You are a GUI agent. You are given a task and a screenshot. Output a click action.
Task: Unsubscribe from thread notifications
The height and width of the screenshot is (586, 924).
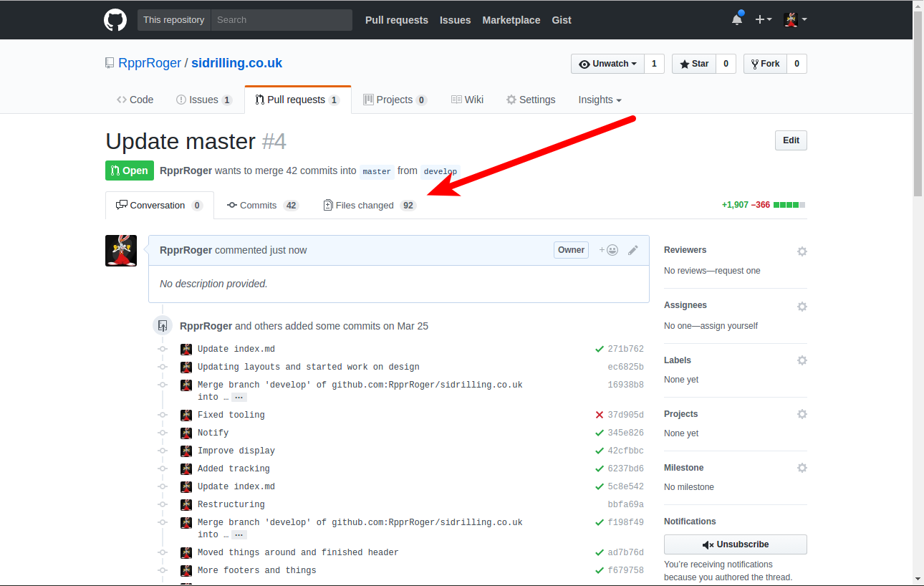[x=736, y=544]
